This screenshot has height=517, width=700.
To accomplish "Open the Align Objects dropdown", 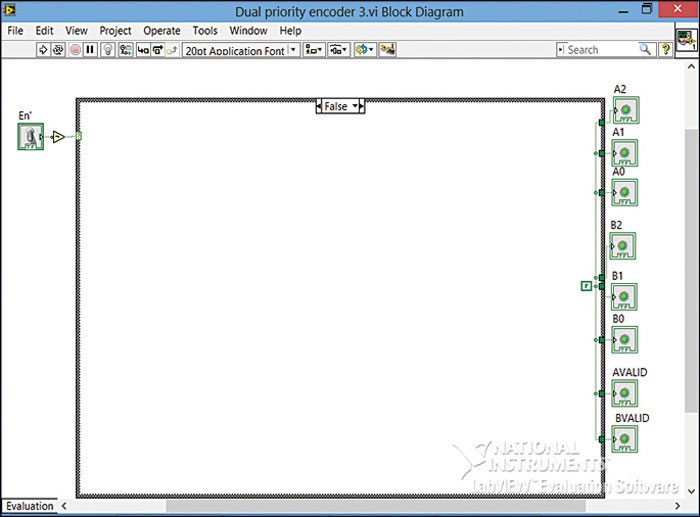I will (313, 49).
